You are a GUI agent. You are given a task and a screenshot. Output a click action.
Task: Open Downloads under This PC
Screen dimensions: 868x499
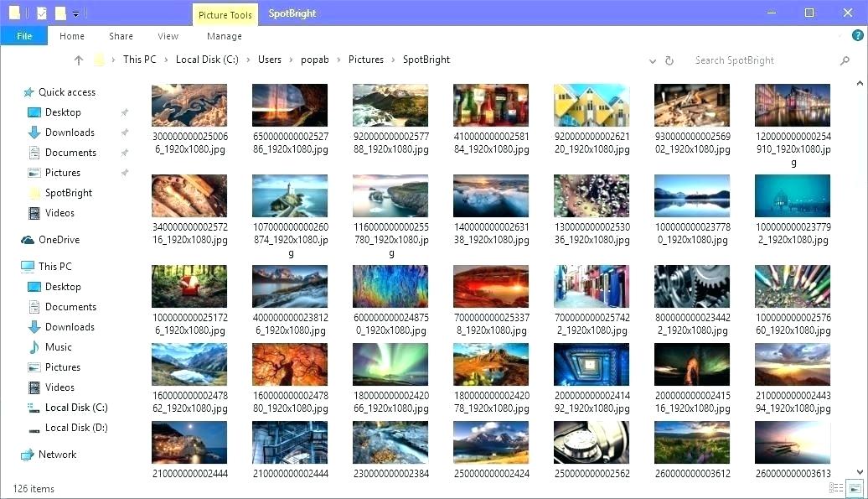click(x=70, y=327)
